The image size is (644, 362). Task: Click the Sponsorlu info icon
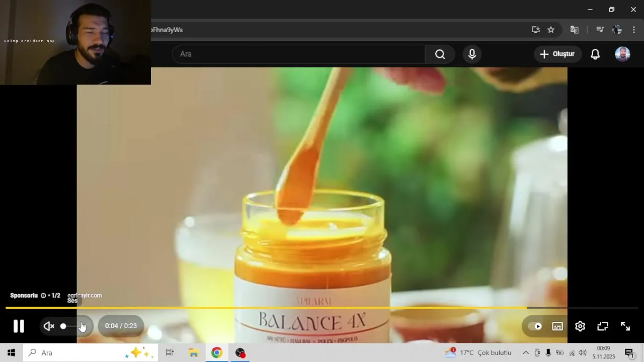43,296
